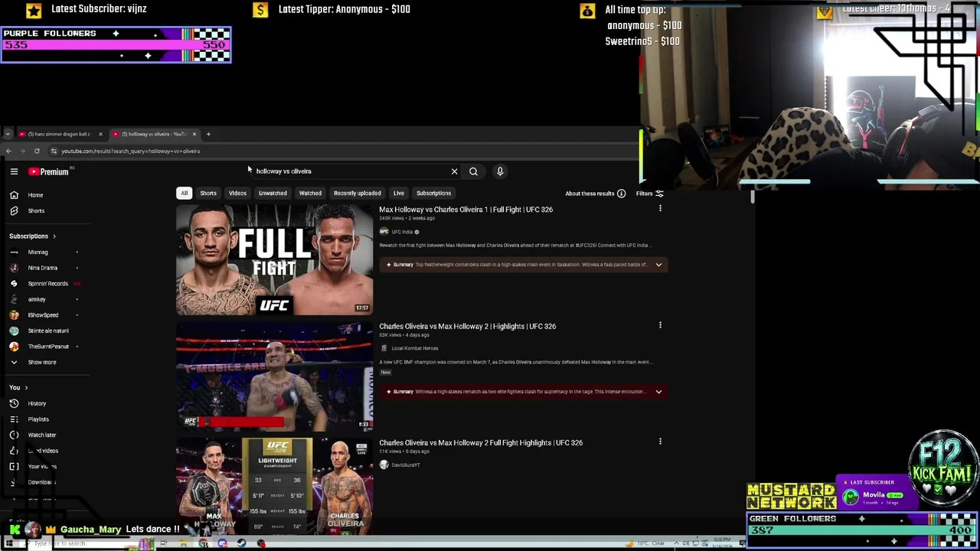Open Full Fight Highlights UFC 326 title
The image size is (980, 551).
[481, 442]
